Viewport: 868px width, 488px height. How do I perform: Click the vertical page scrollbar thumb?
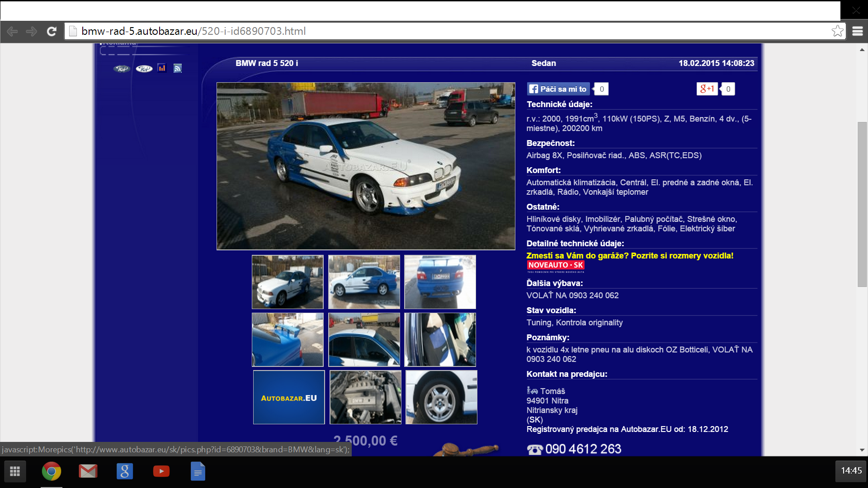pos(862,203)
